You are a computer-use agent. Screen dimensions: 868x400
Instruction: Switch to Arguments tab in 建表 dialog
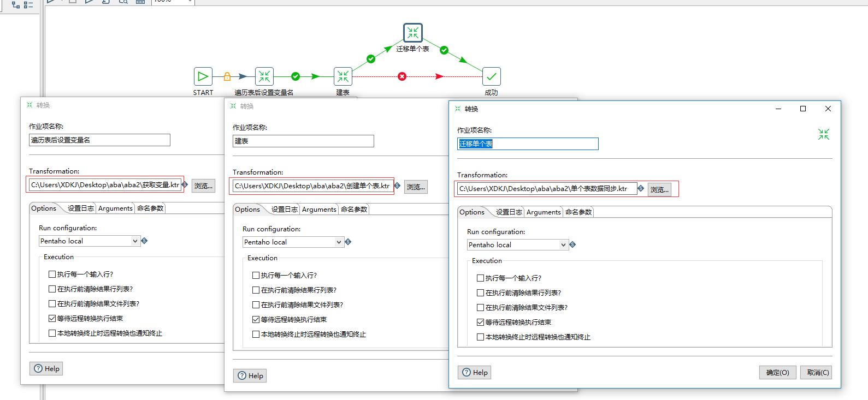[x=319, y=210]
